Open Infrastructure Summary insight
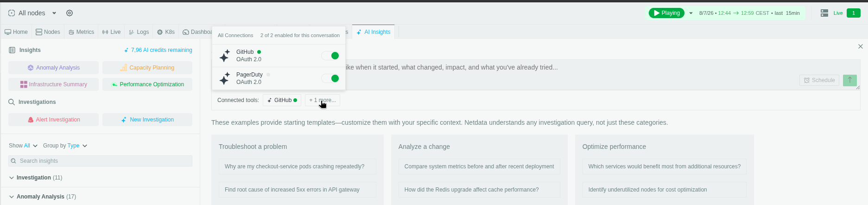 [53, 84]
